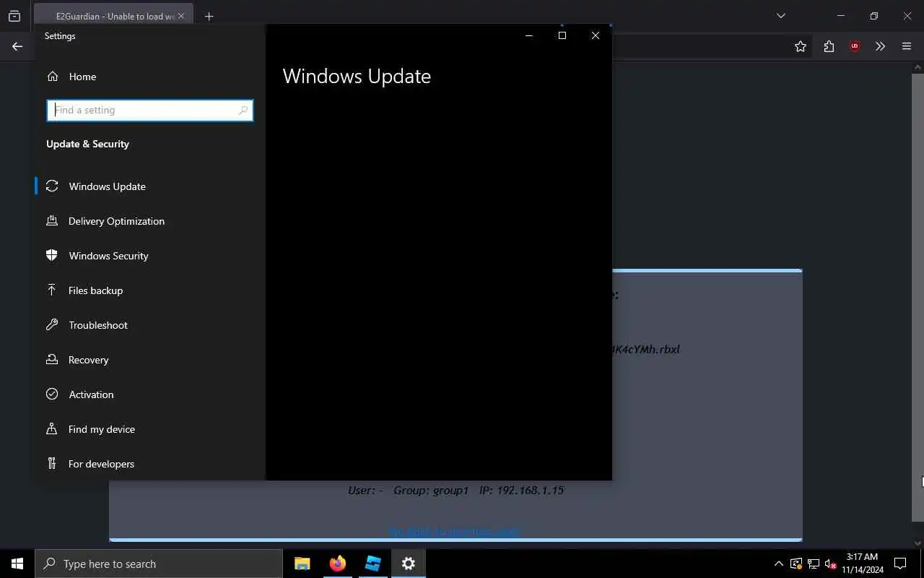This screenshot has height=578, width=924.
Task: Close the Settings window
Action: coord(596,35)
